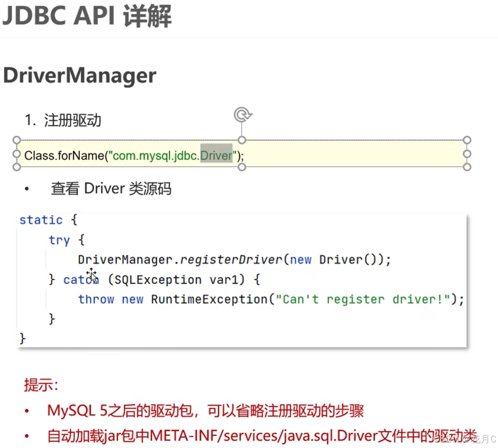
Task: Click the bullet 查看 Driver 类源码
Action: [111, 188]
